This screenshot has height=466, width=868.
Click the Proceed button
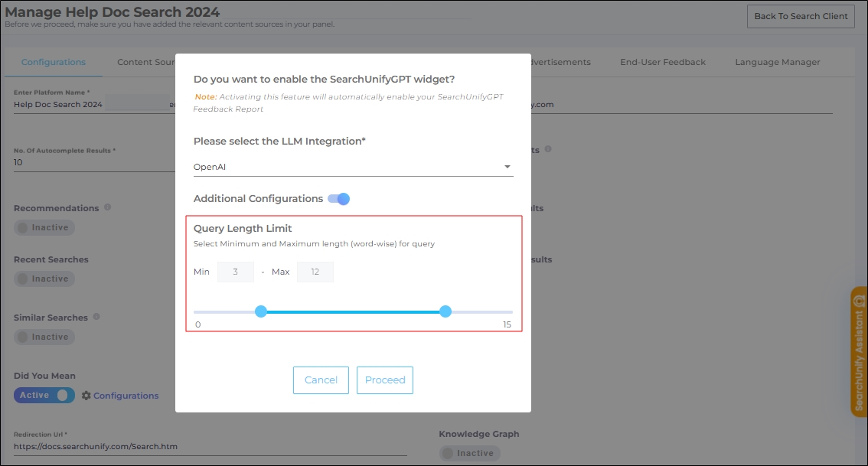click(385, 380)
